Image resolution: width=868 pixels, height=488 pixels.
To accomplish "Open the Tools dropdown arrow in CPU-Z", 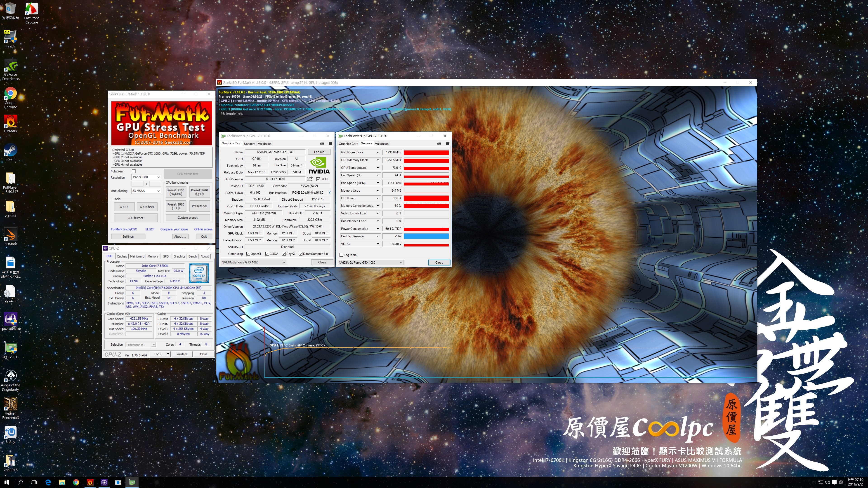I will 168,354.
